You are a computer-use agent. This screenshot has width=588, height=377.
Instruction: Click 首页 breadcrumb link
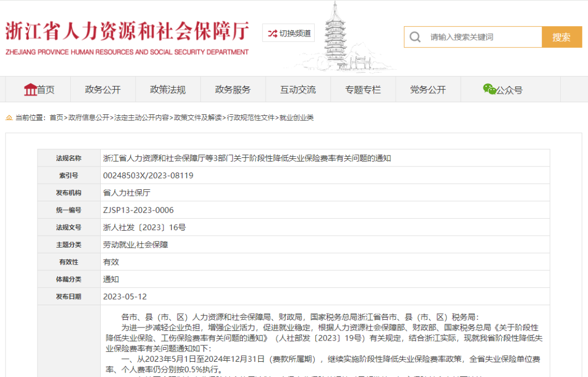(x=56, y=118)
